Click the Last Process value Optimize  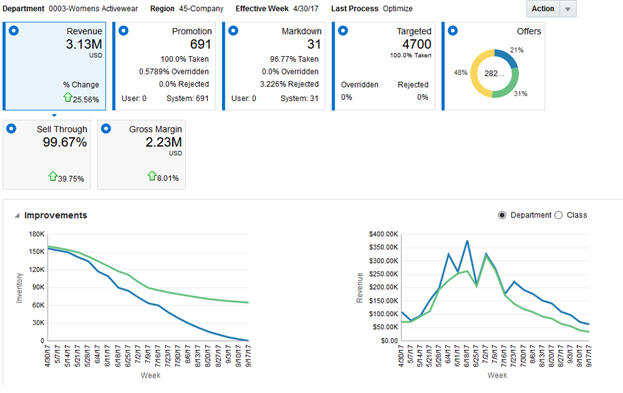pyautogui.click(x=398, y=8)
